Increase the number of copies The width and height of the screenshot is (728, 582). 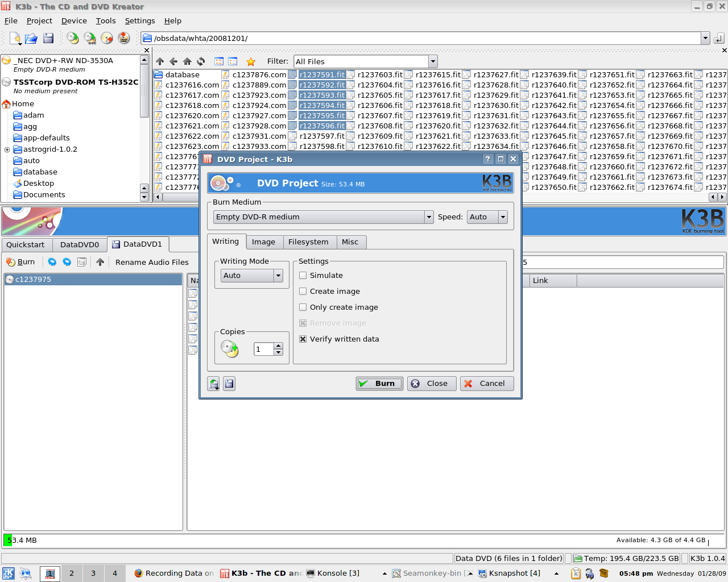pos(278,346)
